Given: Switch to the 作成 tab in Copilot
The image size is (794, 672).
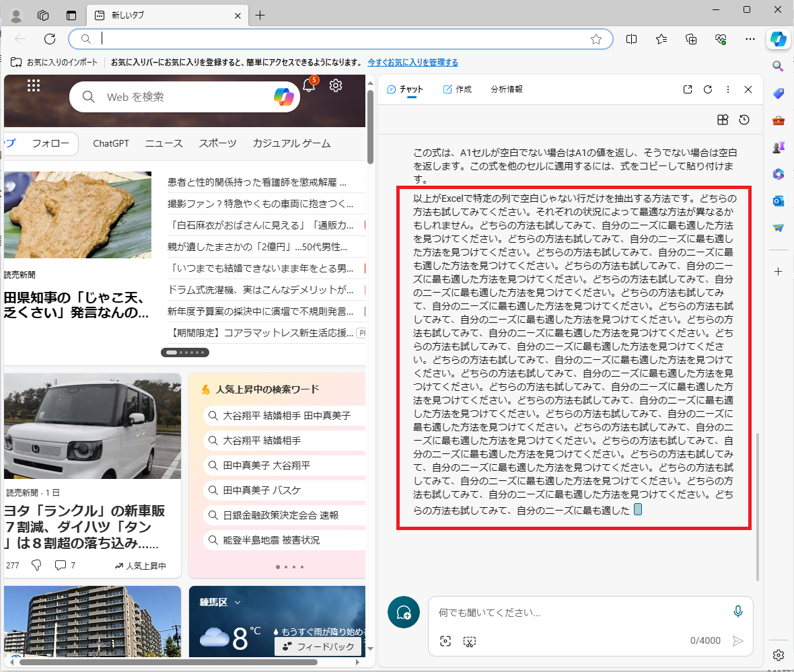Looking at the screenshot, I should [x=457, y=89].
